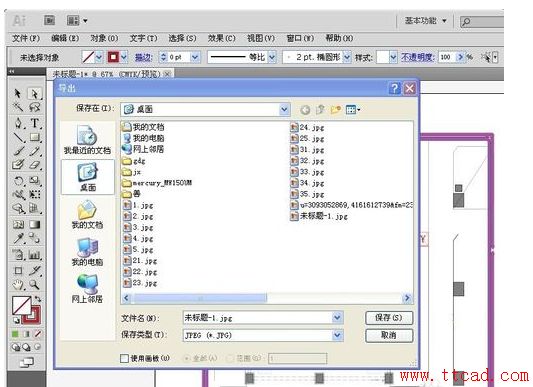Image resolution: width=533 pixels, height=387 pixels.
Task: Click the 不透明度 link
Action: point(417,57)
